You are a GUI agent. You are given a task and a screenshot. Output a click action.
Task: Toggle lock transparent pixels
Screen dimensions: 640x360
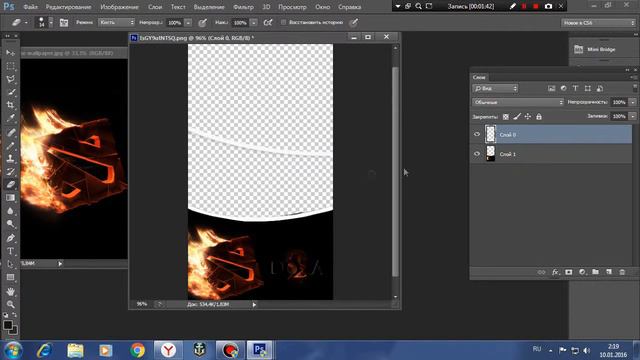(506, 117)
